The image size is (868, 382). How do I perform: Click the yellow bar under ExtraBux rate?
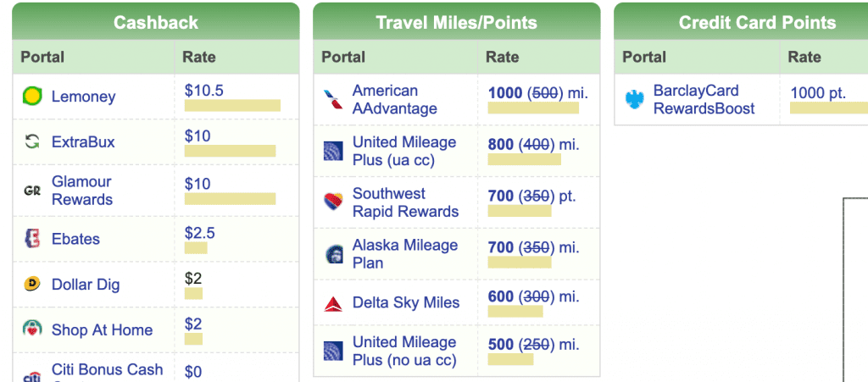(x=230, y=151)
